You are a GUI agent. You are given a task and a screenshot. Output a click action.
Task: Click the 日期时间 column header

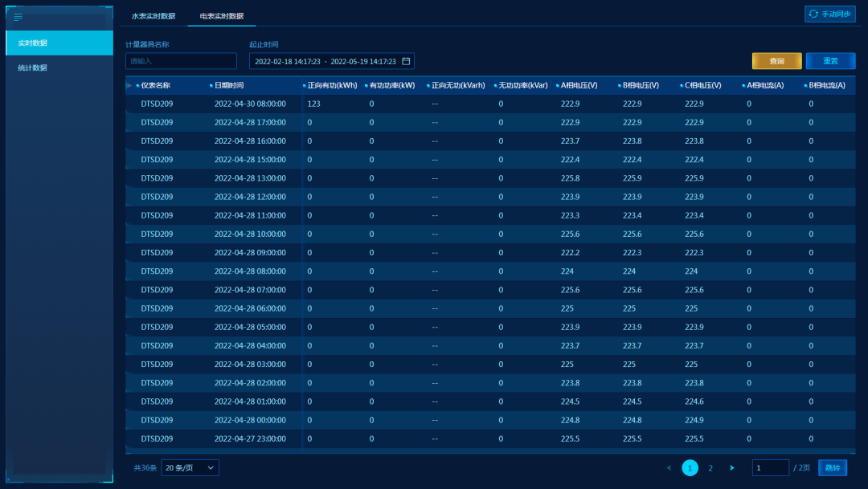click(x=228, y=85)
